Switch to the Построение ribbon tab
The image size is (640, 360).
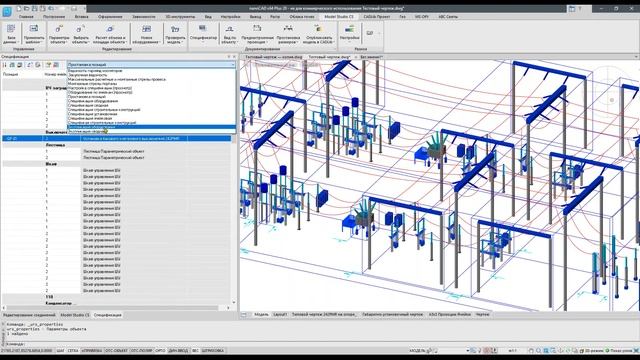tap(54, 17)
